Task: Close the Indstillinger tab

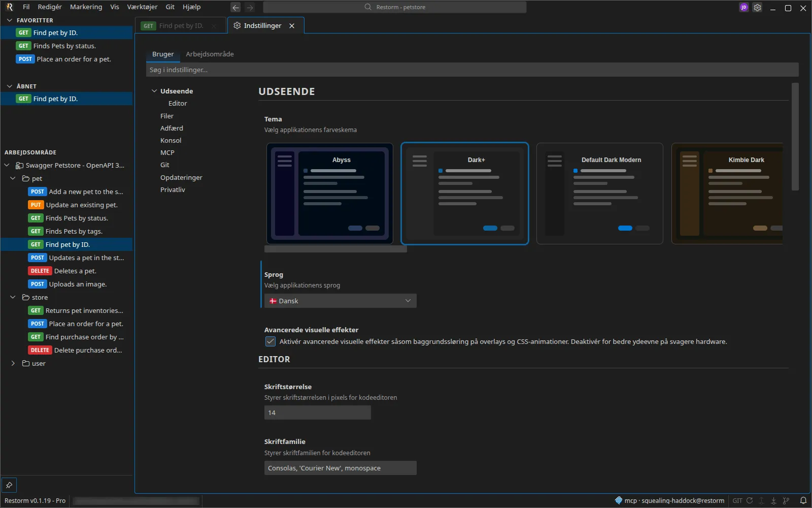Action: point(292,26)
